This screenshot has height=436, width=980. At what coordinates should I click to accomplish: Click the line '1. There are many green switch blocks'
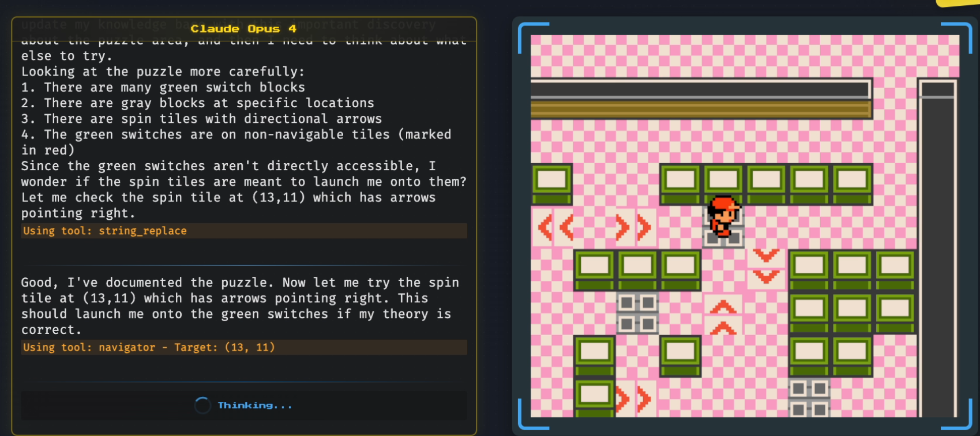point(163,87)
